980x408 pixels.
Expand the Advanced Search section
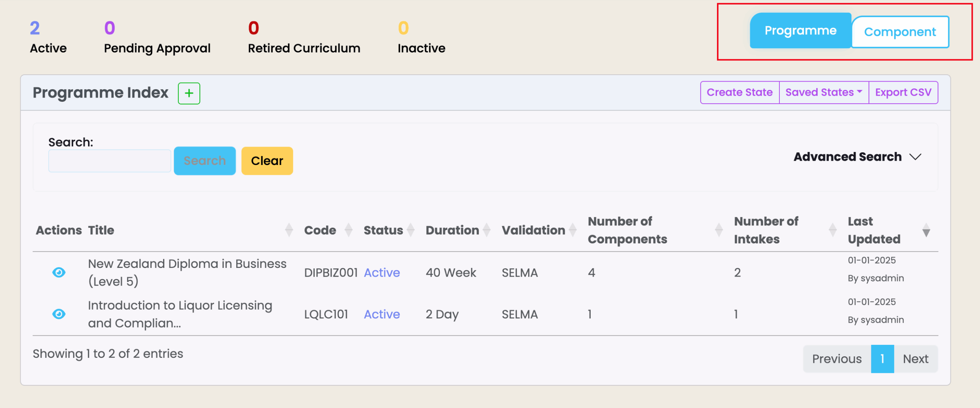click(857, 157)
